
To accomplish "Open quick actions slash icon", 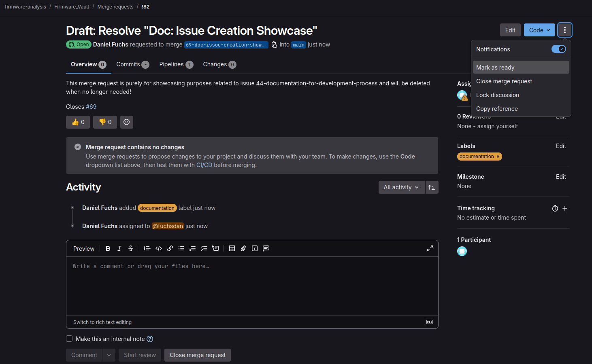I will [x=255, y=248].
